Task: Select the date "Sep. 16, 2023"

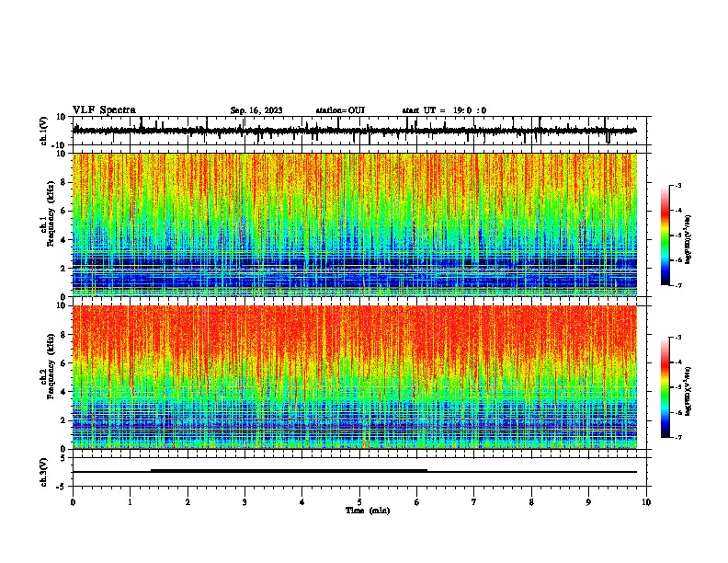Action: coord(256,110)
